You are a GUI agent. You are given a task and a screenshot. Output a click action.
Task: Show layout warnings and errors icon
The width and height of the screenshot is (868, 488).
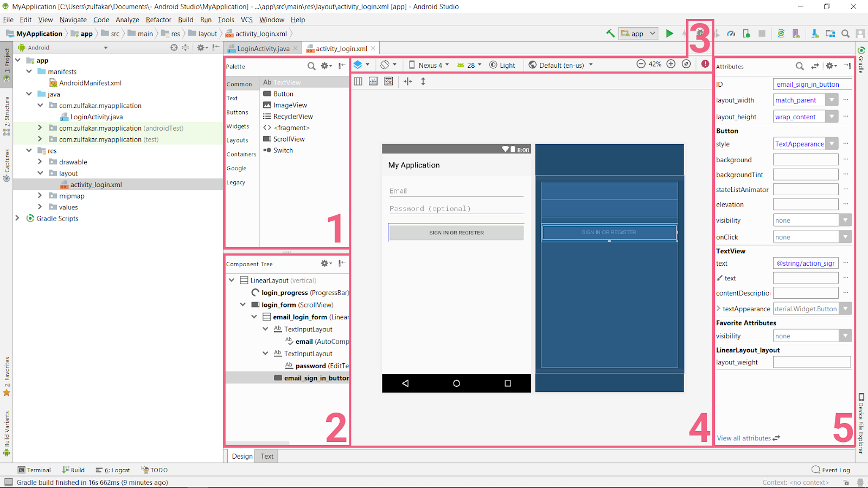click(705, 64)
